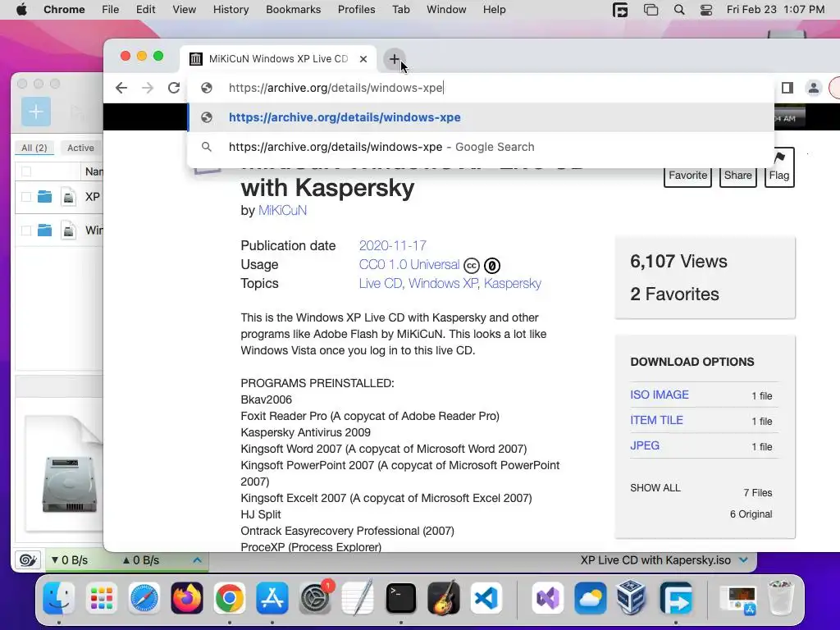Open the History menu
Screen dimensions: 840x630
[231, 10]
